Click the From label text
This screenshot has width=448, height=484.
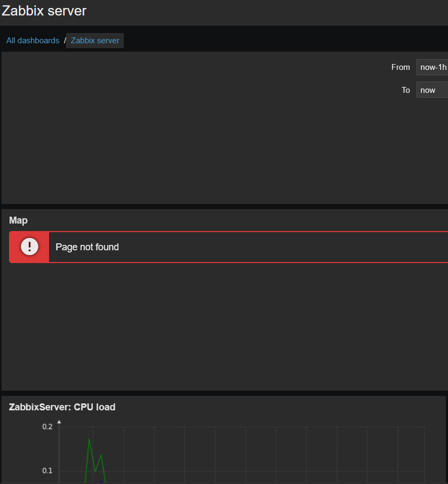401,67
